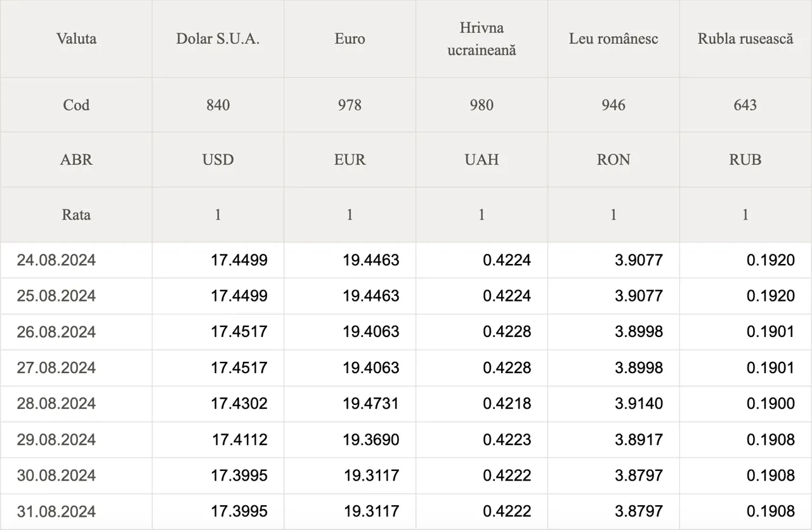Click the EUR abbreviation cell
This screenshot has height=530, width=812.
pos(350,160)
